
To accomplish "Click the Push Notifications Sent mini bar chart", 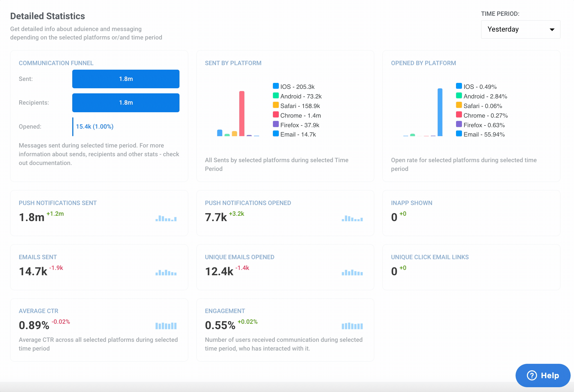I will pos(166,218).
